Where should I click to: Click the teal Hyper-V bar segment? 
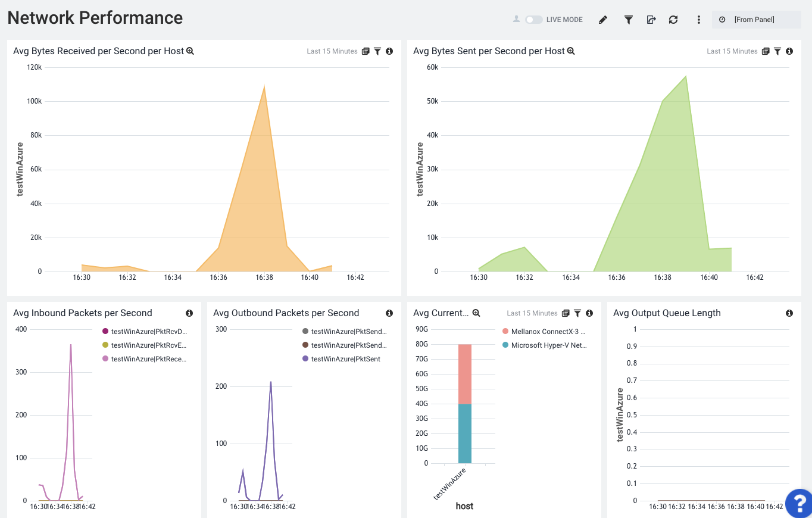click(465, 434)
